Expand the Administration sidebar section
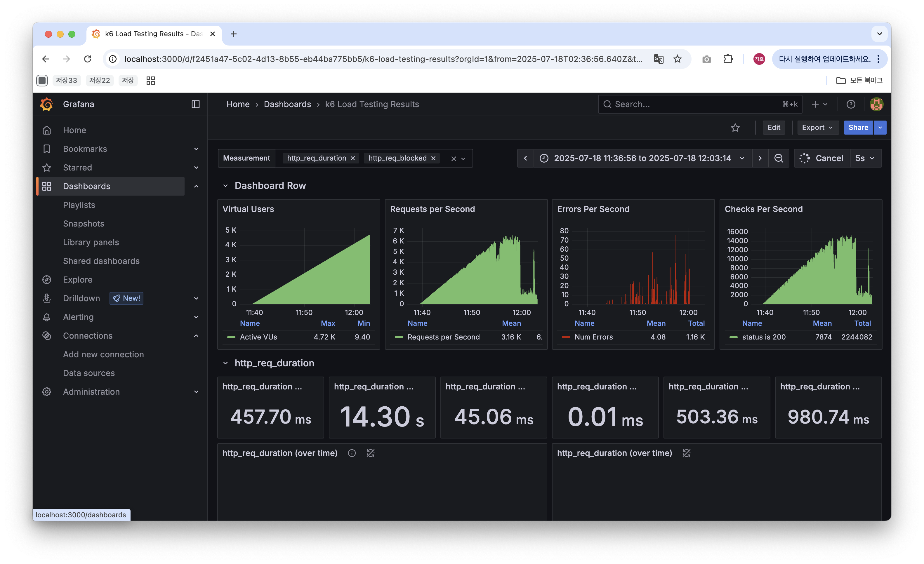Viewport: 924px width, 564px height. click(196, 391)
